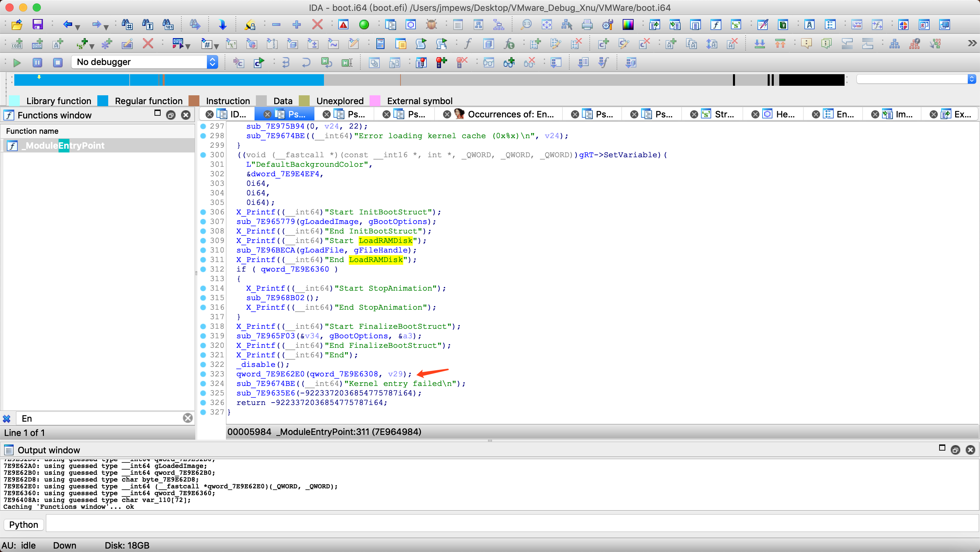Expand the back navigation arrow history dropdown
The image size is (980, 552).
pos(78,27)
